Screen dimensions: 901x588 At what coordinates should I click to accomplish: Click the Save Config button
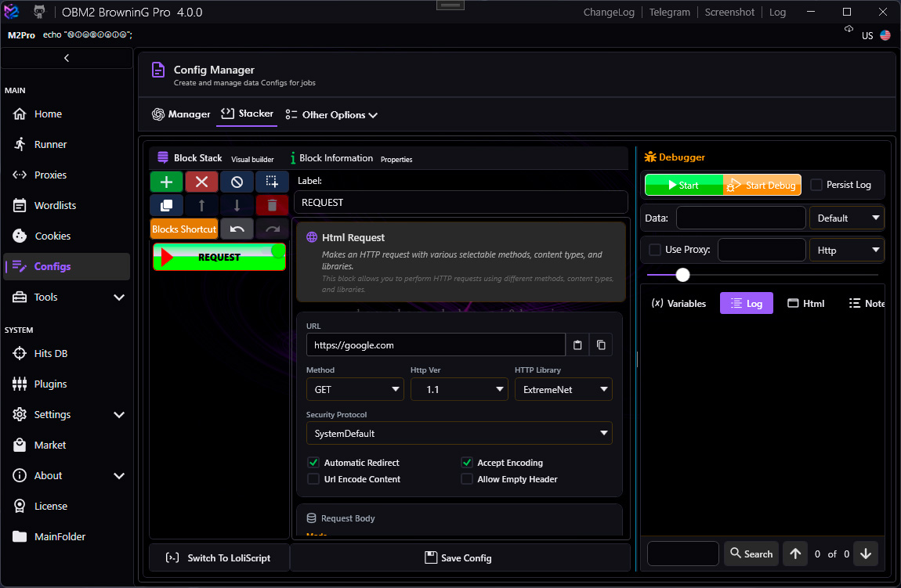(458, 558)
